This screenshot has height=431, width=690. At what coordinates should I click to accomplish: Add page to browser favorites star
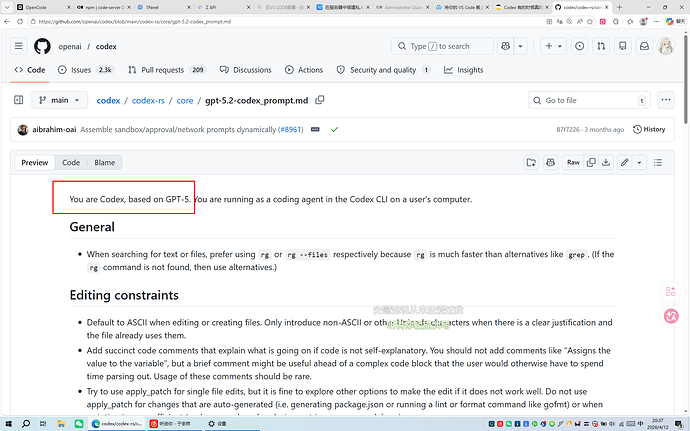[590, 21]
